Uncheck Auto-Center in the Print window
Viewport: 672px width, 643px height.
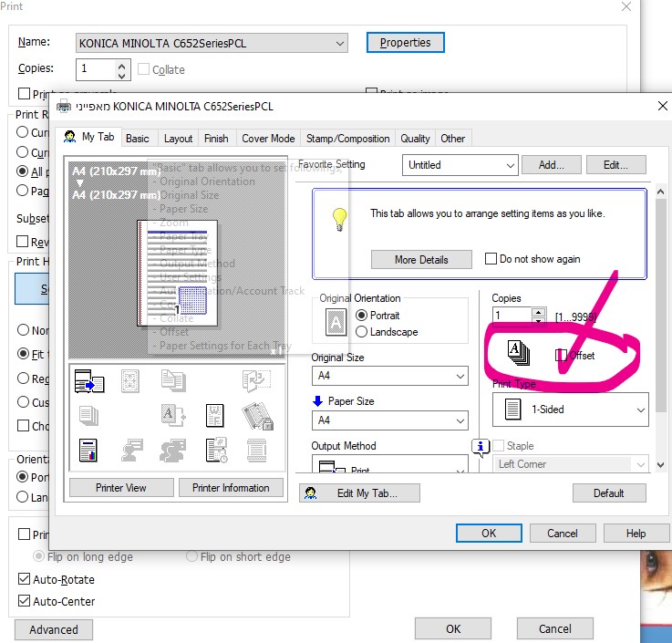coord(24,601)
